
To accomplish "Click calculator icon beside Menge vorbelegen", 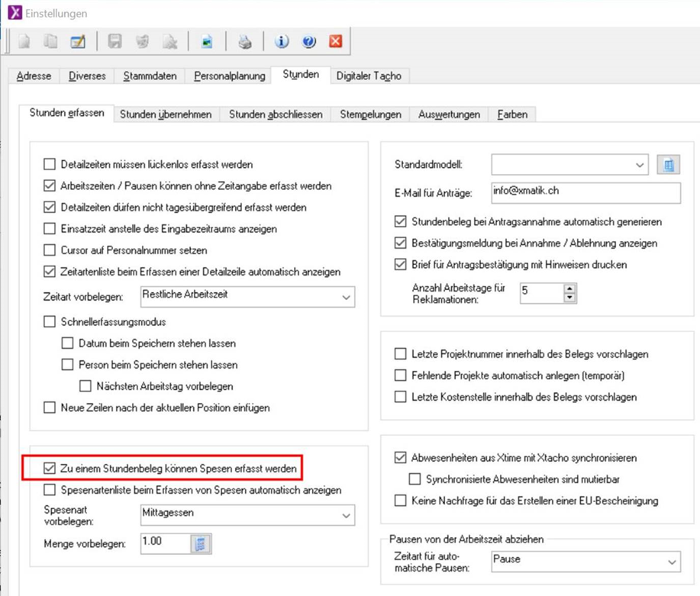I will pyautogui.click(x=201, y=543).
